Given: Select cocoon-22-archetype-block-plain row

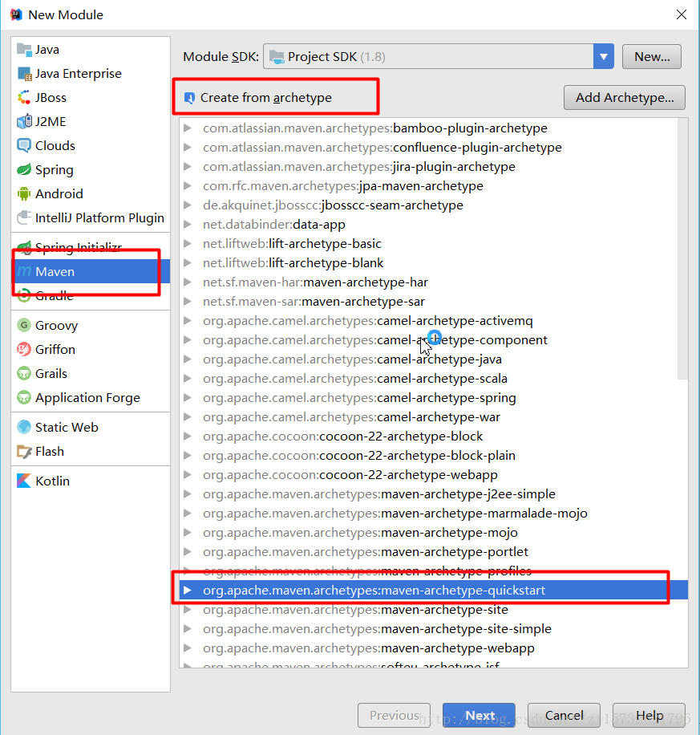Looking at the screenshot, I should point(428,455).
